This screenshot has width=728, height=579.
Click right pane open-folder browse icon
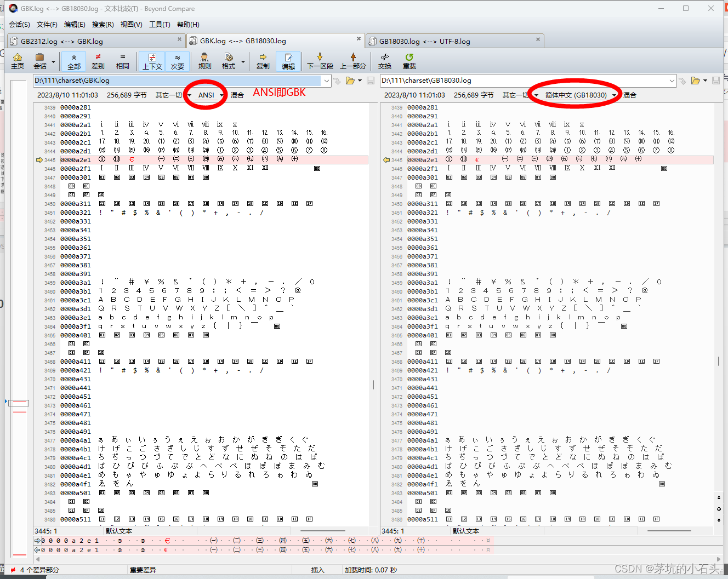pyautogui.click(x=695, y=81)
